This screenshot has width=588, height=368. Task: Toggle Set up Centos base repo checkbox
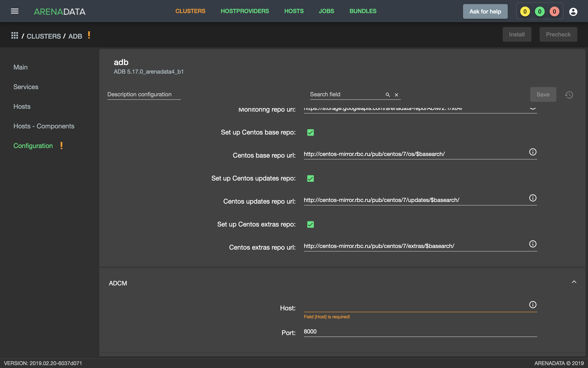[x=310, y=132]
